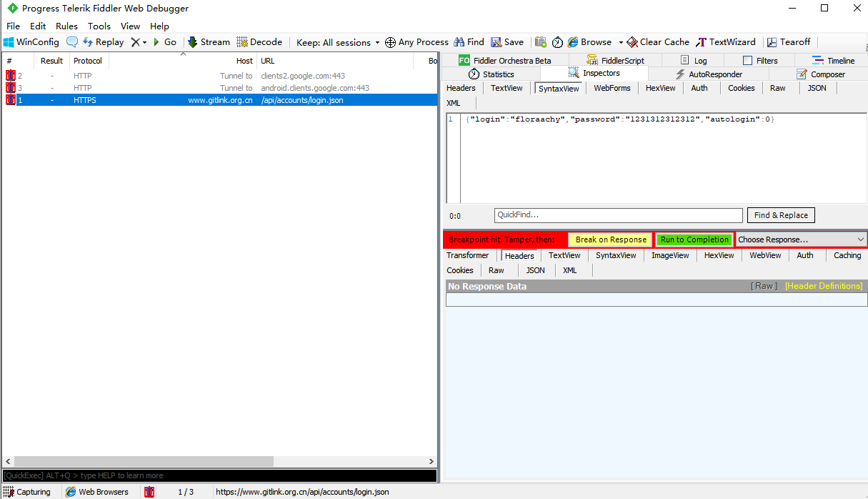Click the Remove sessions X icon

point(135,42)
